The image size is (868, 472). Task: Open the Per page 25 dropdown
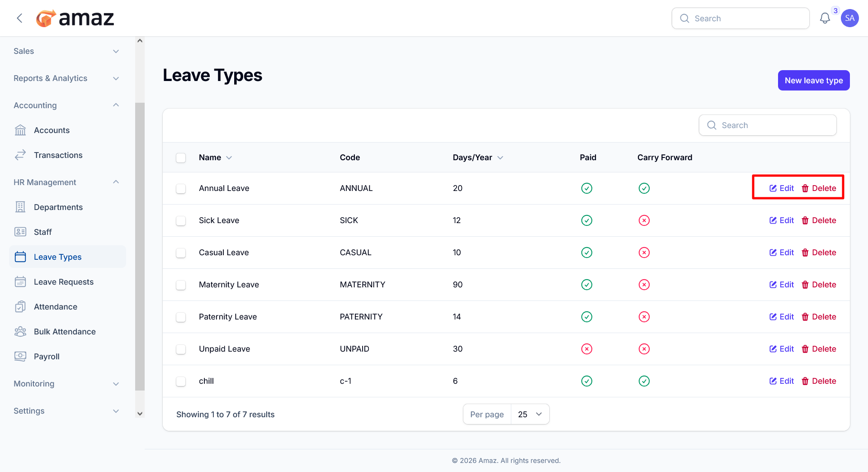(530, 414)
